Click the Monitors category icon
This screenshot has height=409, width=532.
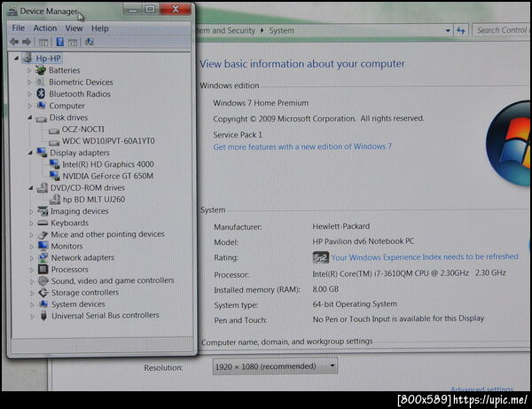43,246
